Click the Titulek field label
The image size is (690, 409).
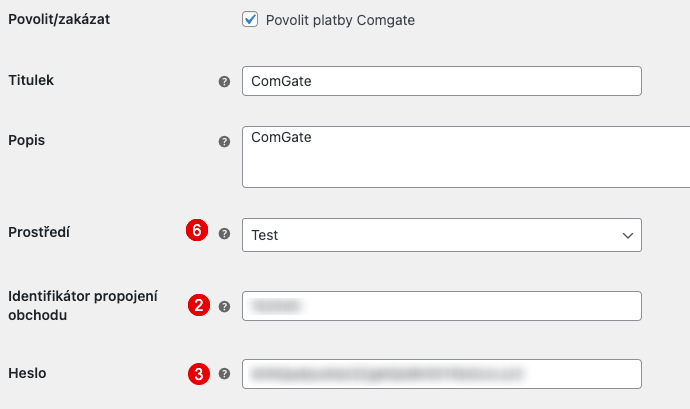coord(31,80)
